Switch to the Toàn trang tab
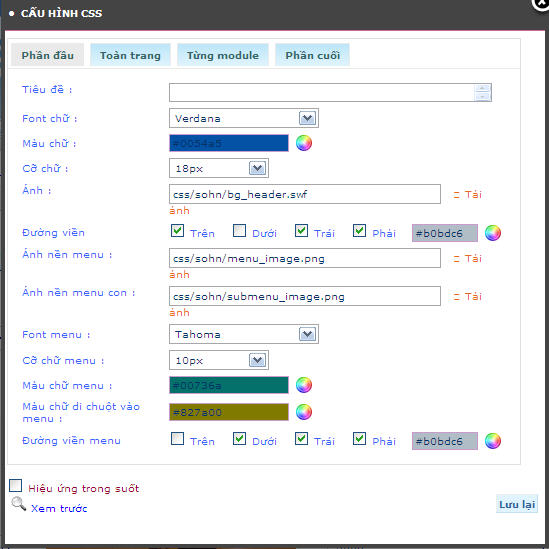 point(130,55)
